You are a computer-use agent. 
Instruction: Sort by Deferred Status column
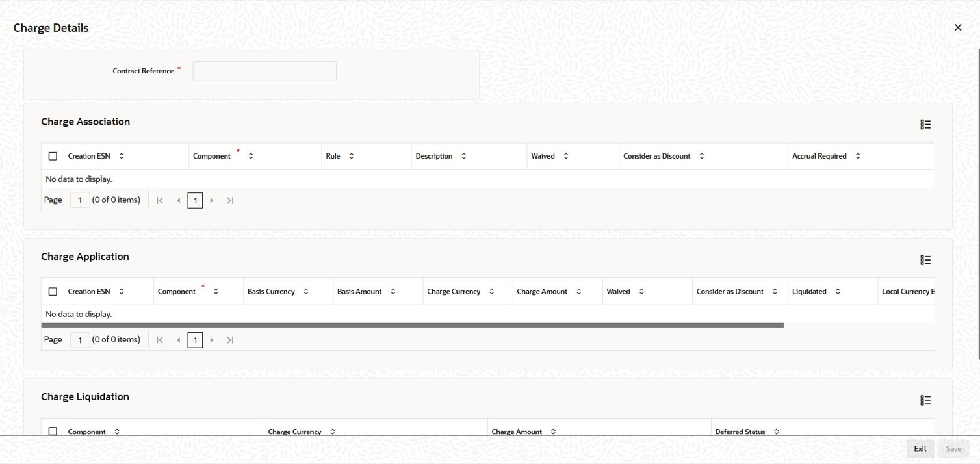(777, 432)
